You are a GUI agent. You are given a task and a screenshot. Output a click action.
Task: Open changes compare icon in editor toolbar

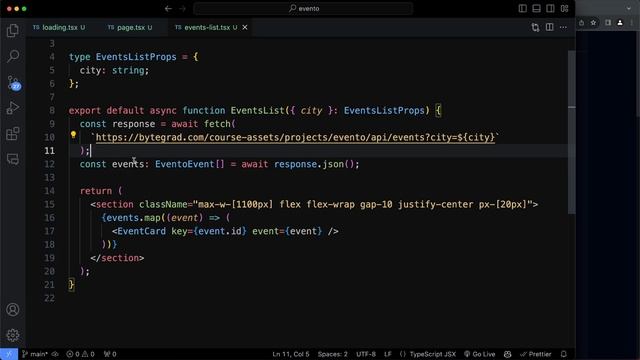[x=535, y=27]
